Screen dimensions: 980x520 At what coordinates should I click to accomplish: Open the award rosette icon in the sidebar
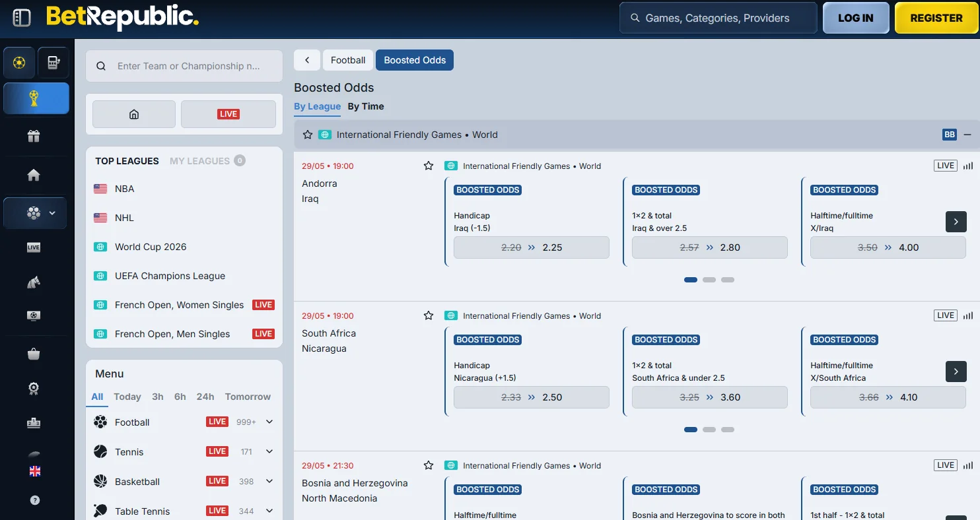(x=34, y=388)
